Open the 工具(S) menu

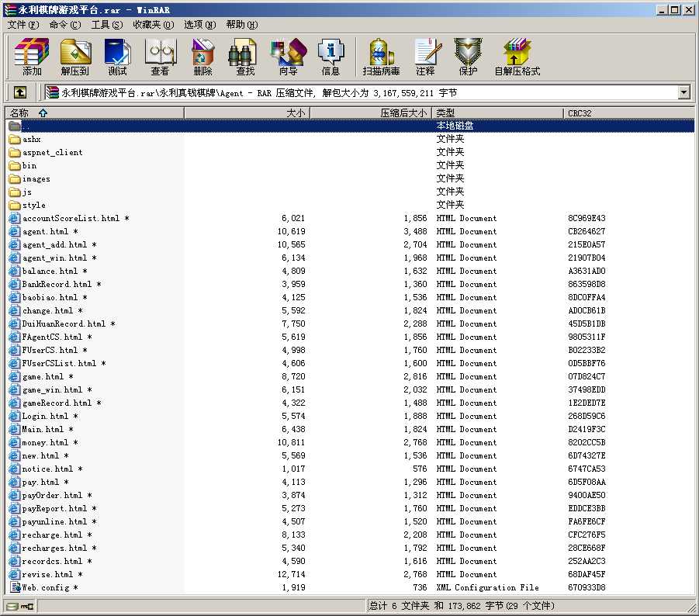(107, 25)
